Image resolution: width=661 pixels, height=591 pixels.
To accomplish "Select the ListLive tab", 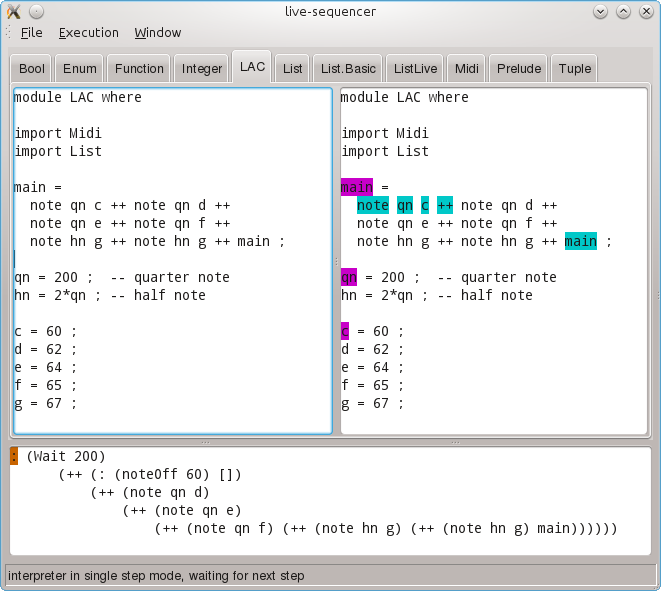I will point(415,69).
